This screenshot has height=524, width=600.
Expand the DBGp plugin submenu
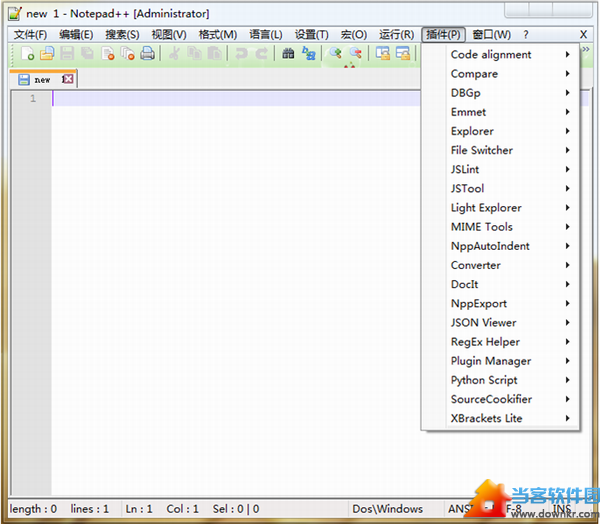(x=501, y=93)
